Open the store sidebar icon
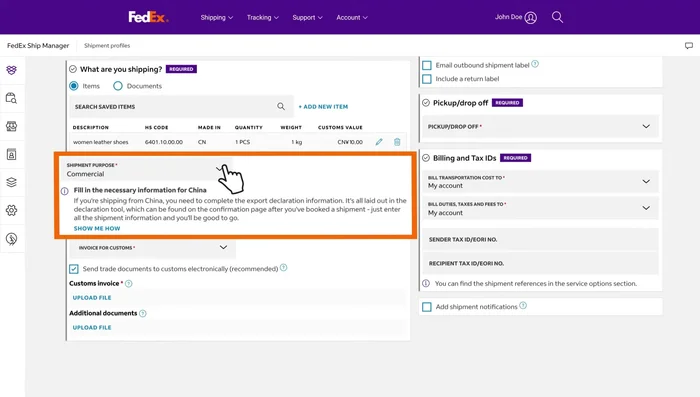The height and width of the screenshot is (397, 700). pyautogui.click(x=12, y=126)
